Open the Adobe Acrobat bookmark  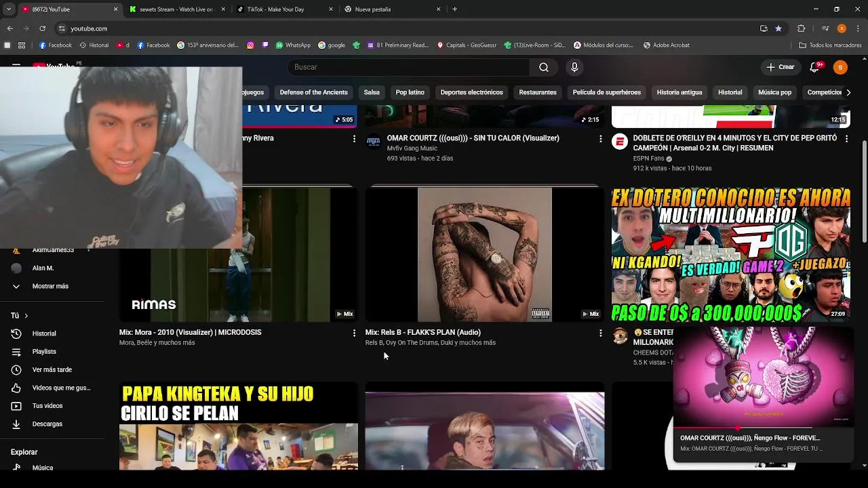click(666, 45)
